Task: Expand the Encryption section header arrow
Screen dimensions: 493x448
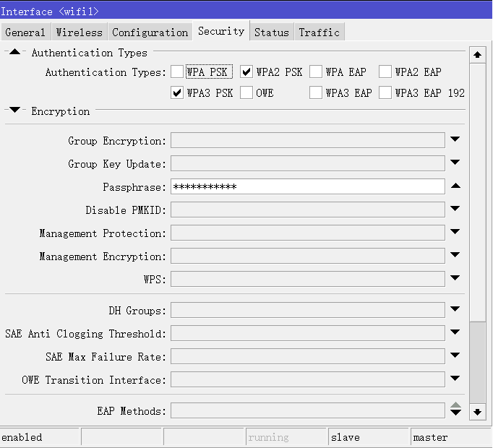Action: pyautogui.click(x=15, y=111)
